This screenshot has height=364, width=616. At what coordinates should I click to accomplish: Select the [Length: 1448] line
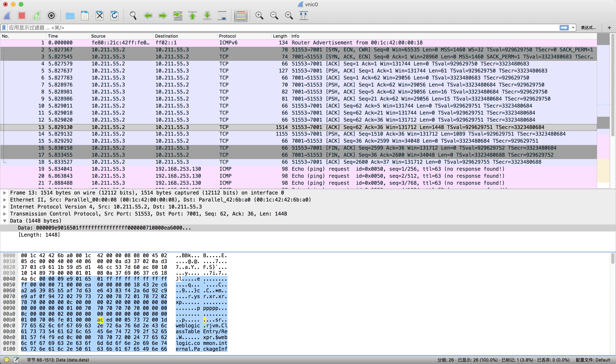308,235
